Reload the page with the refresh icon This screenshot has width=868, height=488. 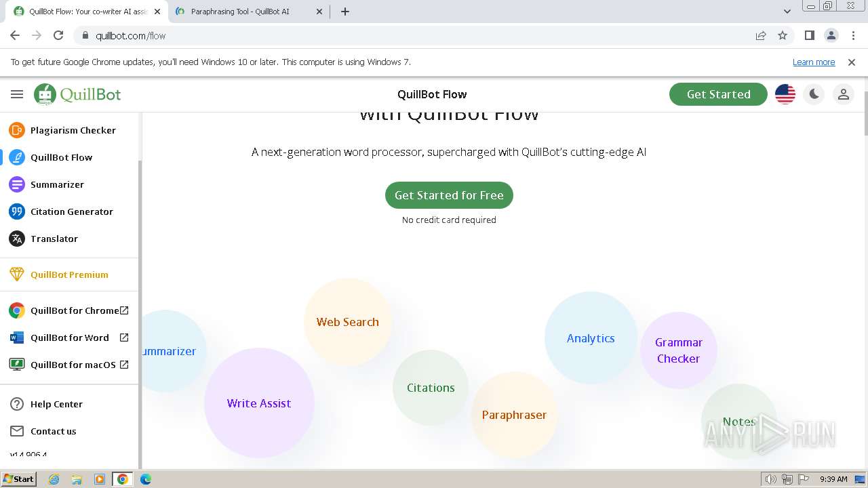(x=58, y=35)
